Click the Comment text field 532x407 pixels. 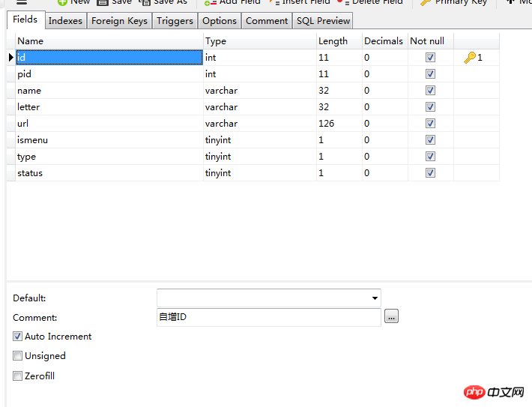click(269, 317)
